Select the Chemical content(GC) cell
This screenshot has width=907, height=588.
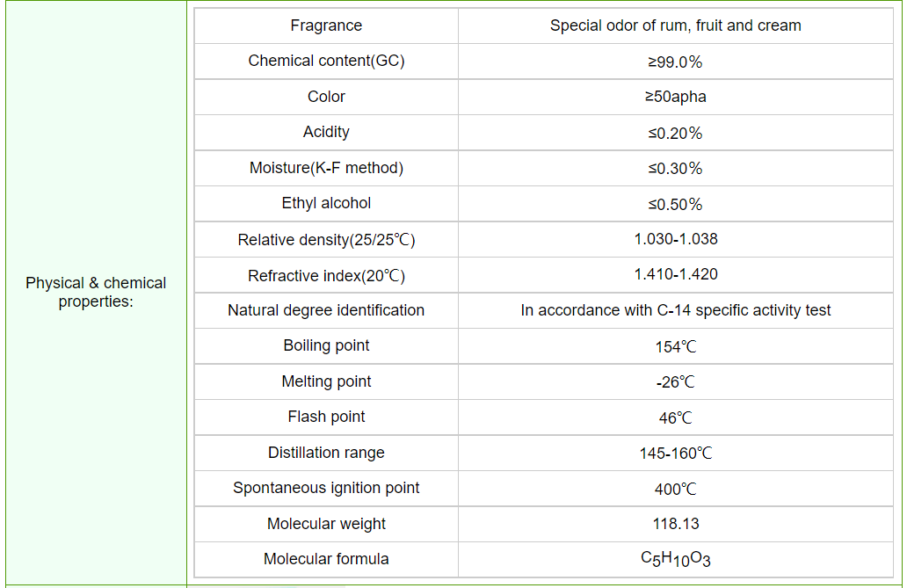click(326, 61)
